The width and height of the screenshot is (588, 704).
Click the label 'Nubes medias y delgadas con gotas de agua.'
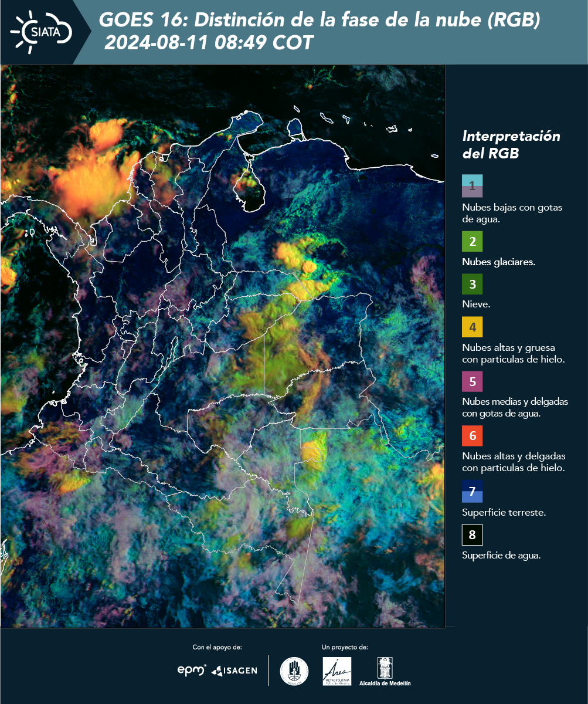[515, 408]
